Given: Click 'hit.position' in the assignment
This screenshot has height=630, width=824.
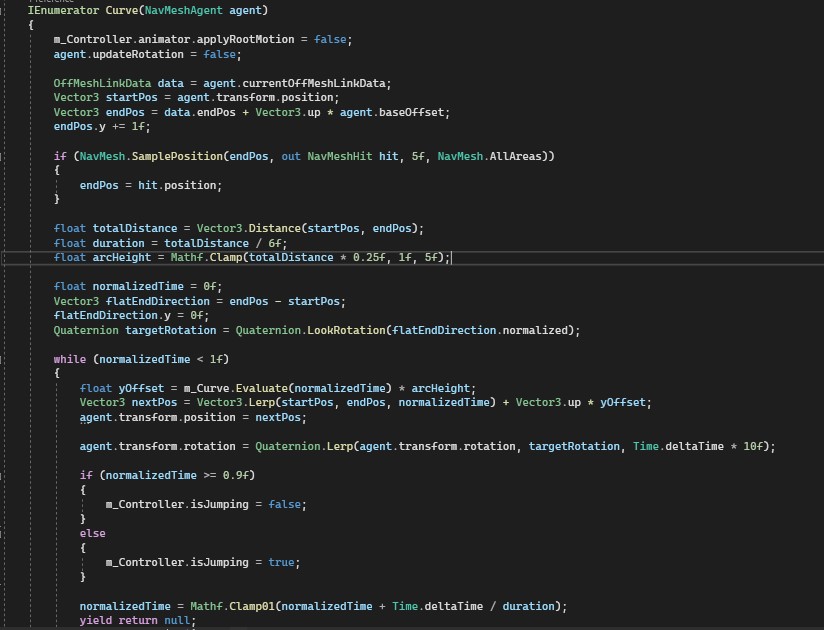Looking at the screenshot, I should tap(177, 185).
